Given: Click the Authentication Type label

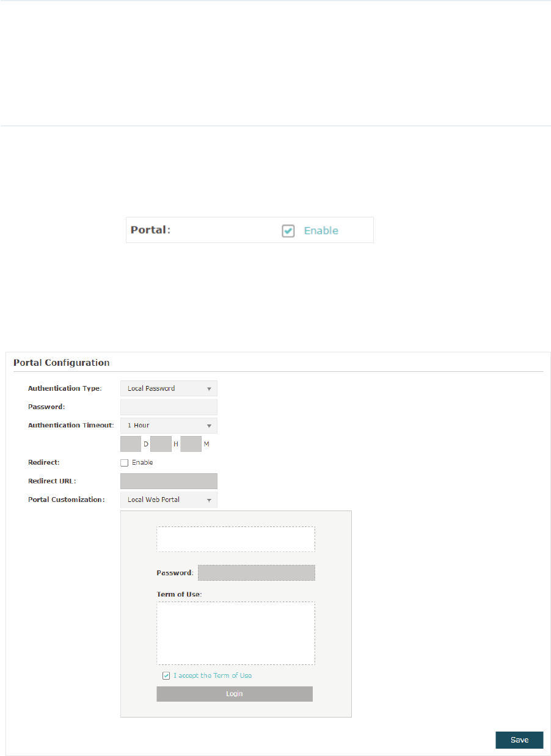Looking at the screenshot, I should coord(65,388).
